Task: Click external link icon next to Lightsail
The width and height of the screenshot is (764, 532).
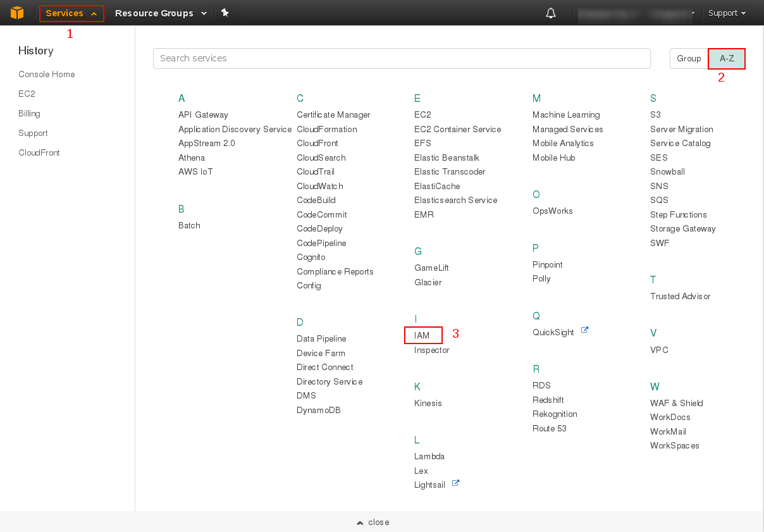Action: (455, 484)
